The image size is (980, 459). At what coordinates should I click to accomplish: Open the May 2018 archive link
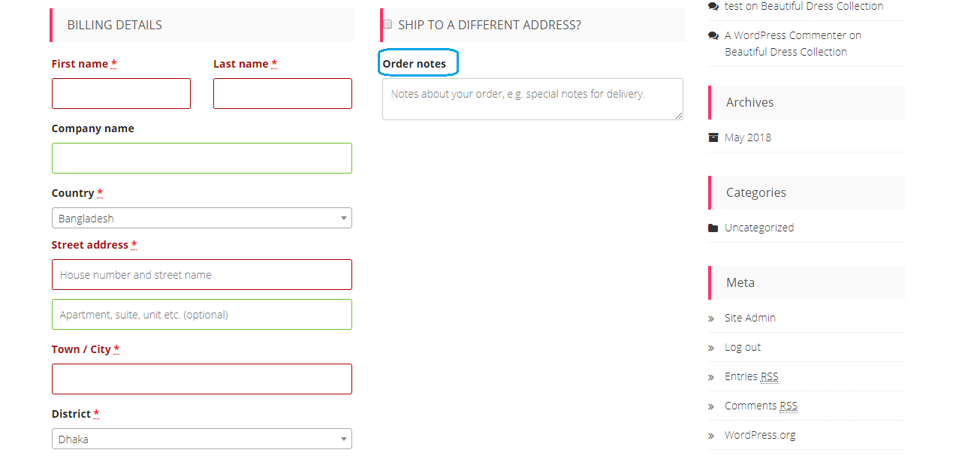[x=746, y=137]
